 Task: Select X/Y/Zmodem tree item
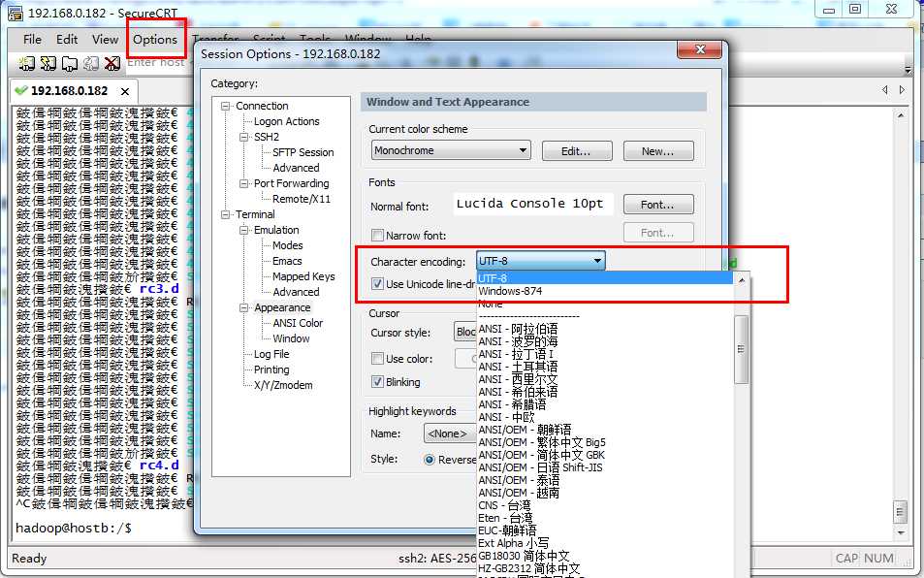pyautogui.click(x=283, y=385)
